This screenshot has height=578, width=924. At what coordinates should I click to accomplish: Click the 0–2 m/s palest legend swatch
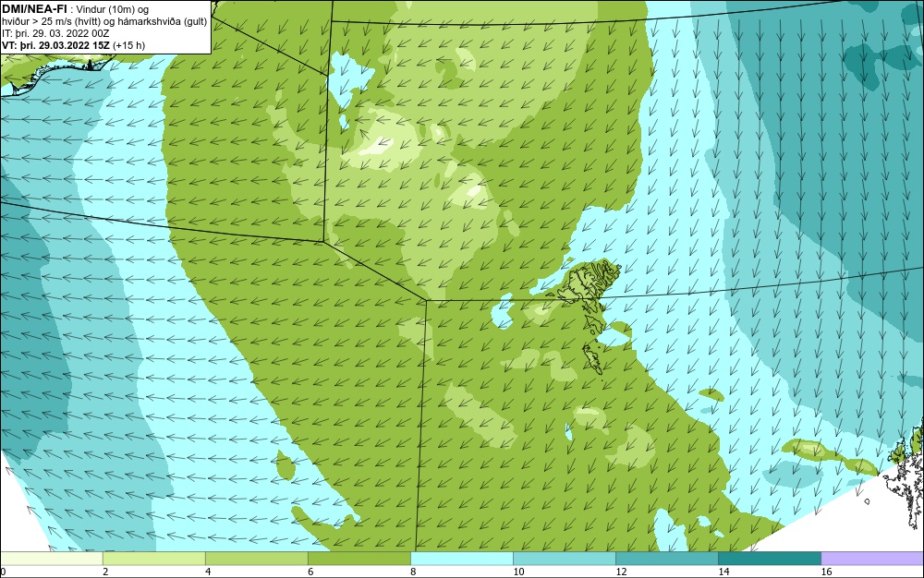(52, 559)
